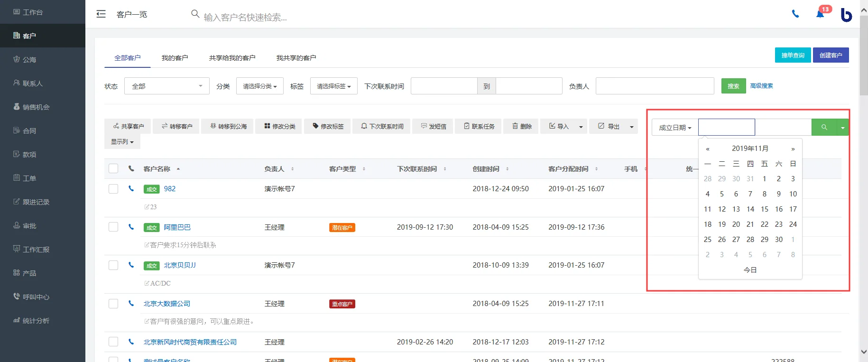Call 北京贝贝JJ via phone icon
The height and width of the screenshot is (362, 868).
(x=131, y=265)
